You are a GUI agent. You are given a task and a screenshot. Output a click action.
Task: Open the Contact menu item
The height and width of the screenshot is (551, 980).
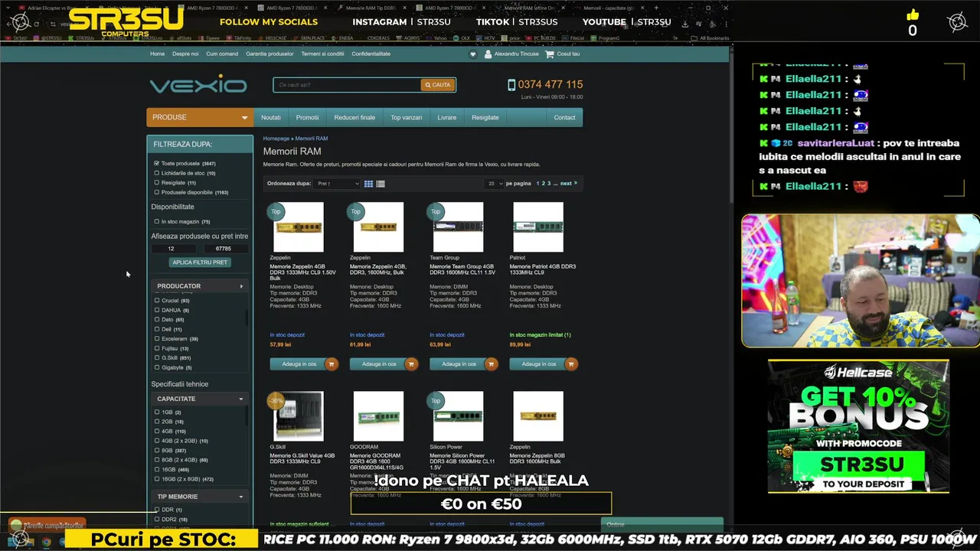point(564,117)
